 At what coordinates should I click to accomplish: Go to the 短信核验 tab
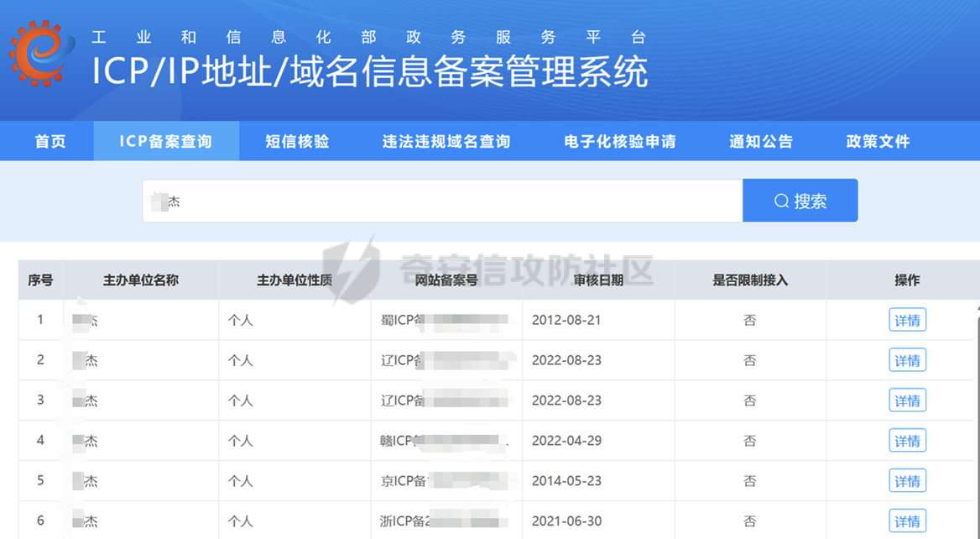point(298,141)
